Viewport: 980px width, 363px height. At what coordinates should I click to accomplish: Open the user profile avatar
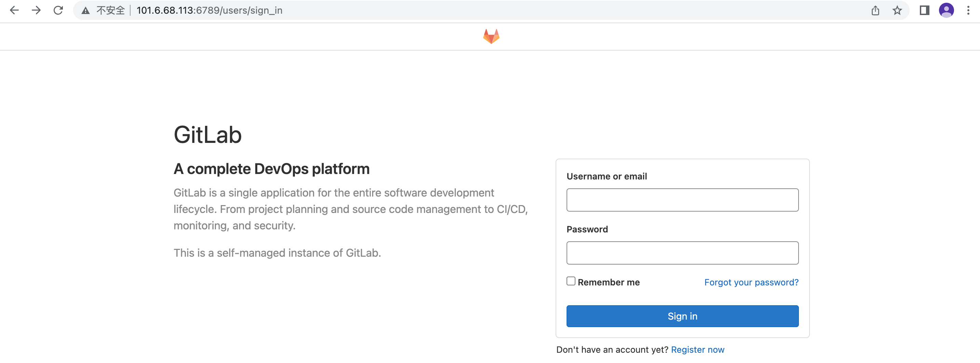click(x=946, y=10)
